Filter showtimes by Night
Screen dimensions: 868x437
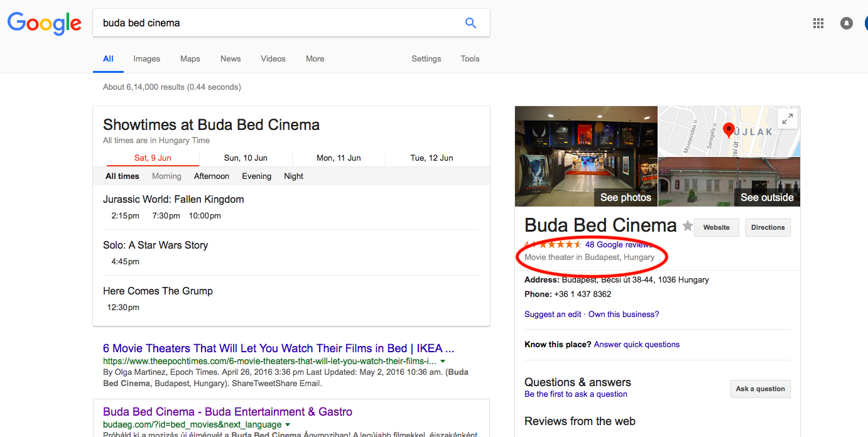tap(293, 176)
